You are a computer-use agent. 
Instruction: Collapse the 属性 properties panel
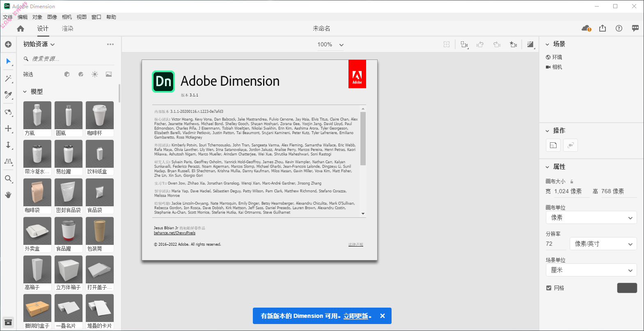[x=547, y=167]
